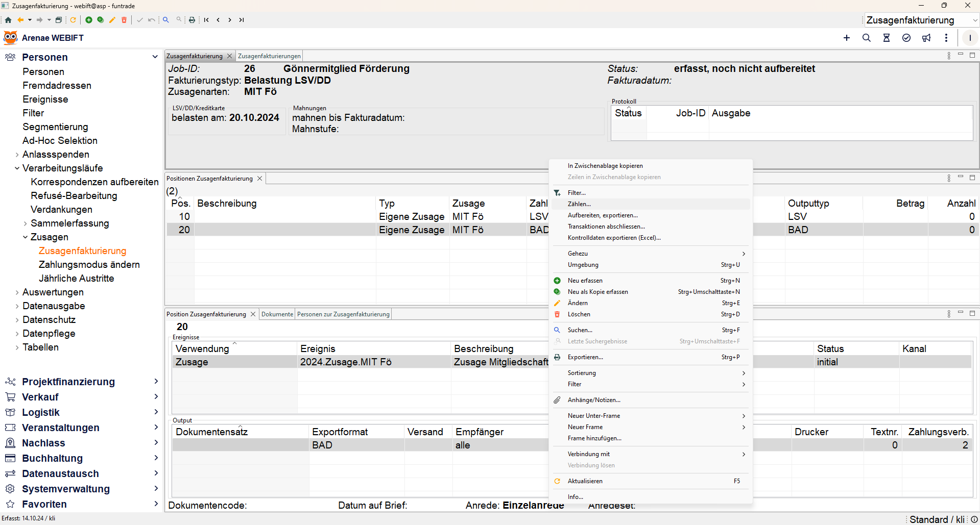The image size is (980, 525).
Task: Click the megaphone announcements icon
Action: click(x=926, y=38)
